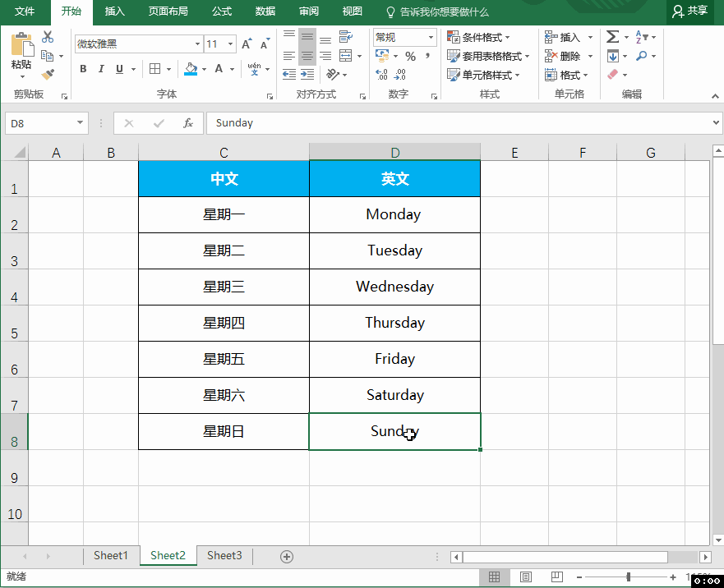The height and width of the screenshot is (588, 724).
Task: Click the Clear eraser icon
Action: click(613, 74)
